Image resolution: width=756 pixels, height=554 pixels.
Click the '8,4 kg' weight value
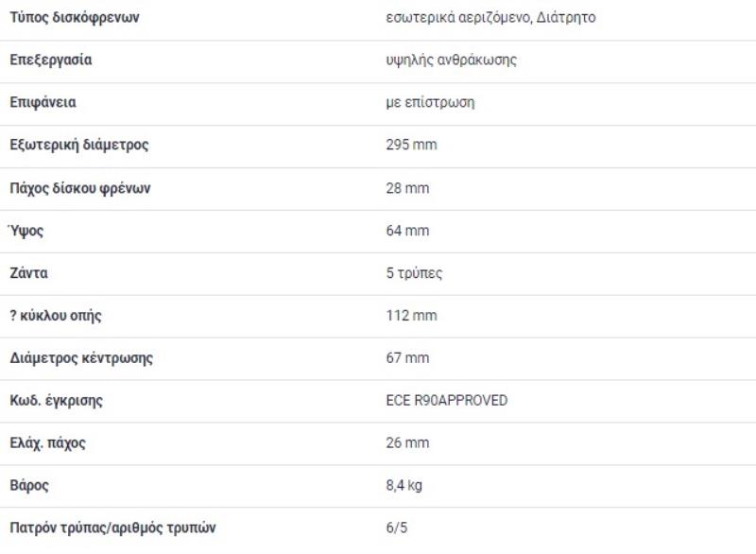click(404, 486)
